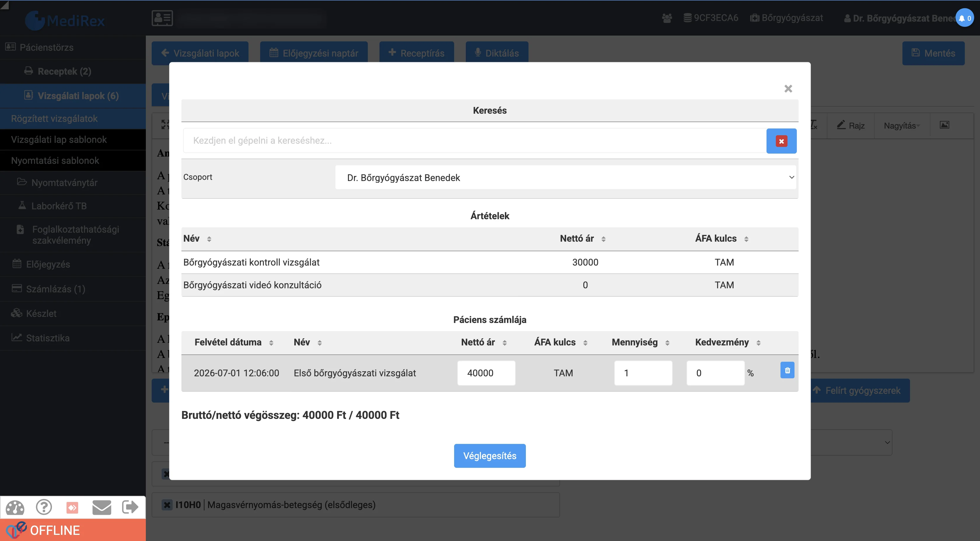This screenshot has height=541, width=980.
Task: Click the logout arrow icon
Action: coord(130,507)
